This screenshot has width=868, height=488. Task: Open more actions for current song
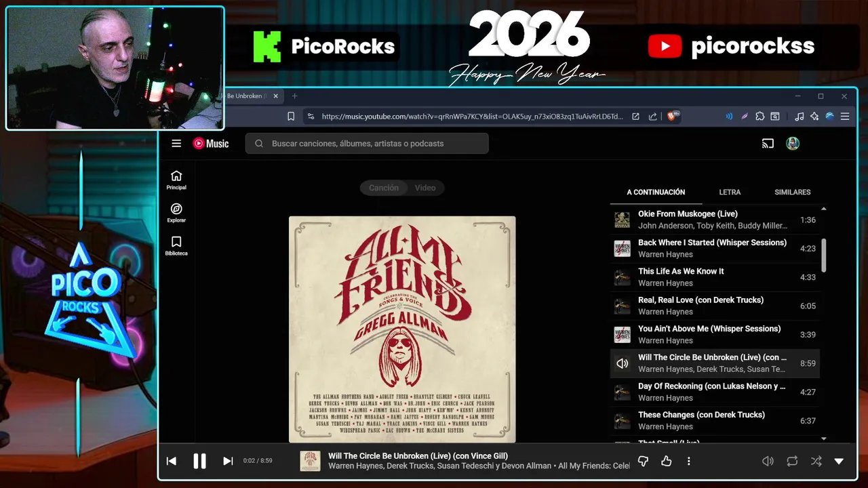click(x=689, y=461)
